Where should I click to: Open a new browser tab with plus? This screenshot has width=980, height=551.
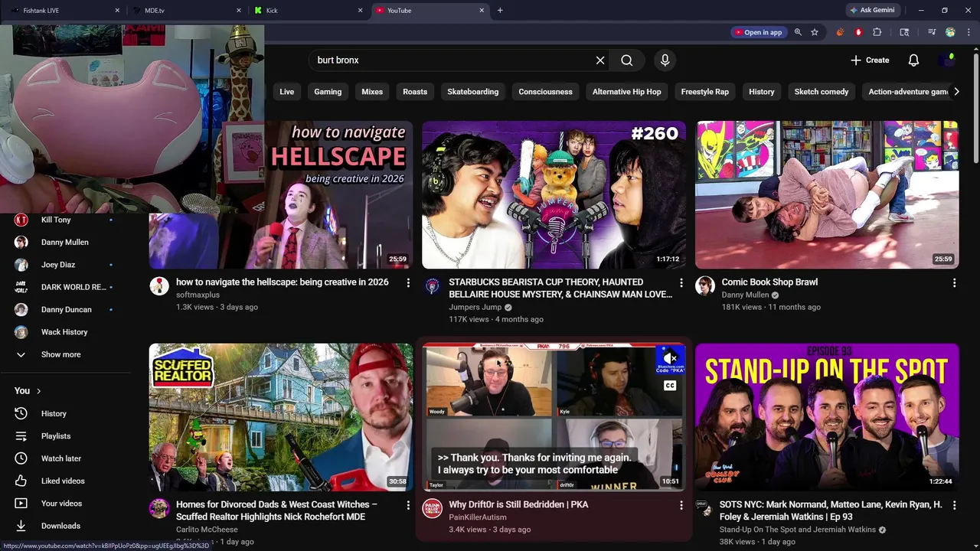tap(500, 11)
